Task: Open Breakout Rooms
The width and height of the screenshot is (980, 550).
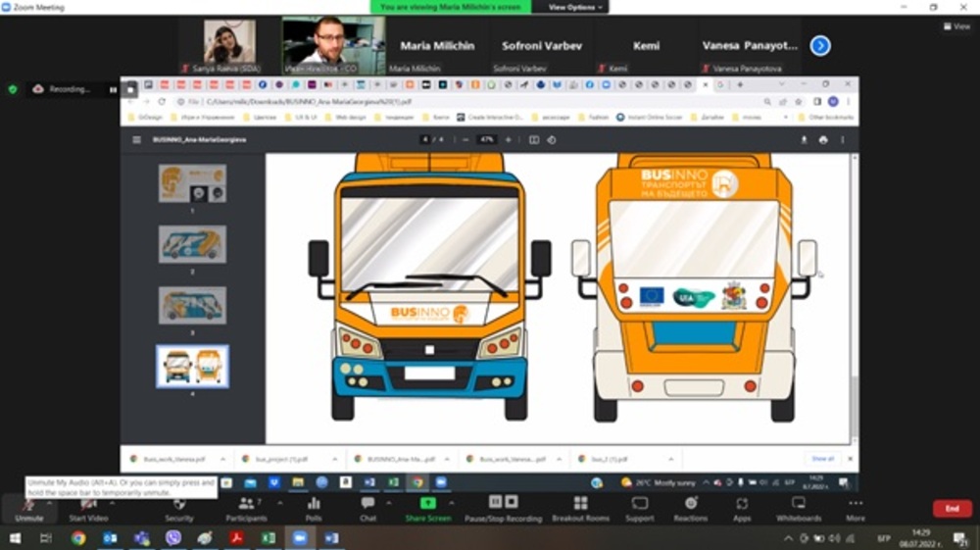Action: [580, 509]
